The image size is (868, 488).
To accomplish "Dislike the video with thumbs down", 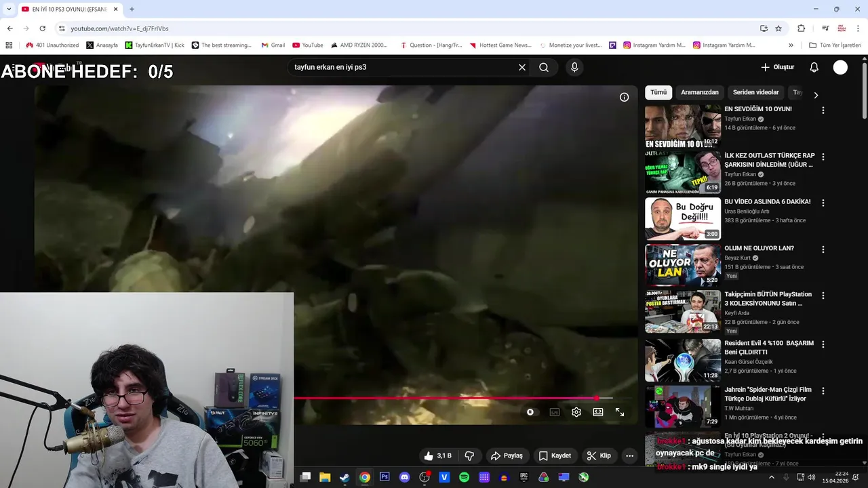I will point(469,456).
